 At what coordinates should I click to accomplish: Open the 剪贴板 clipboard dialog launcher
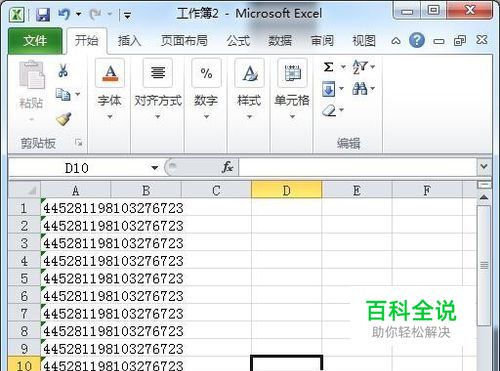(x=79, y=143)
